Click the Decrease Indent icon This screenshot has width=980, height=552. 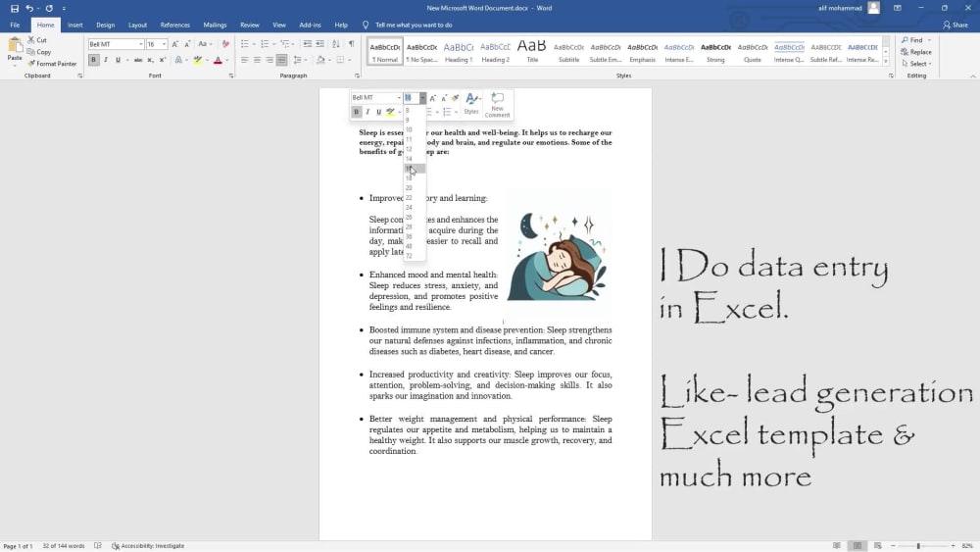pyautogui.click(x=307, y=44)
